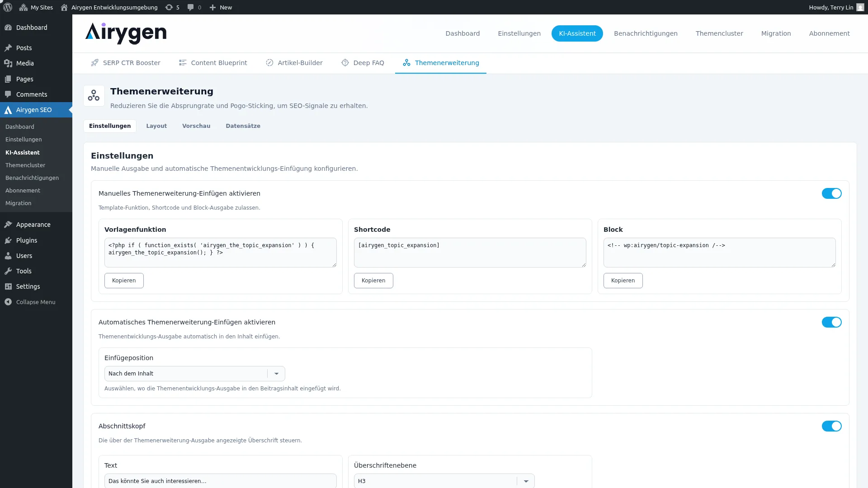Open the Überschriftenebene H3 dropdown
The width and height of the screenshot is (868, 488).
(444, 481)
